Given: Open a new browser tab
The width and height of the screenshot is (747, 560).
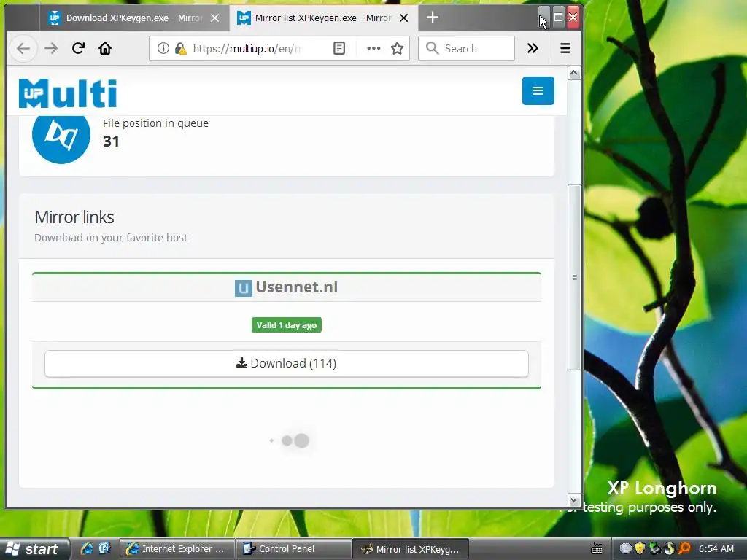Looking at the screenshot, I should point(433,18).
